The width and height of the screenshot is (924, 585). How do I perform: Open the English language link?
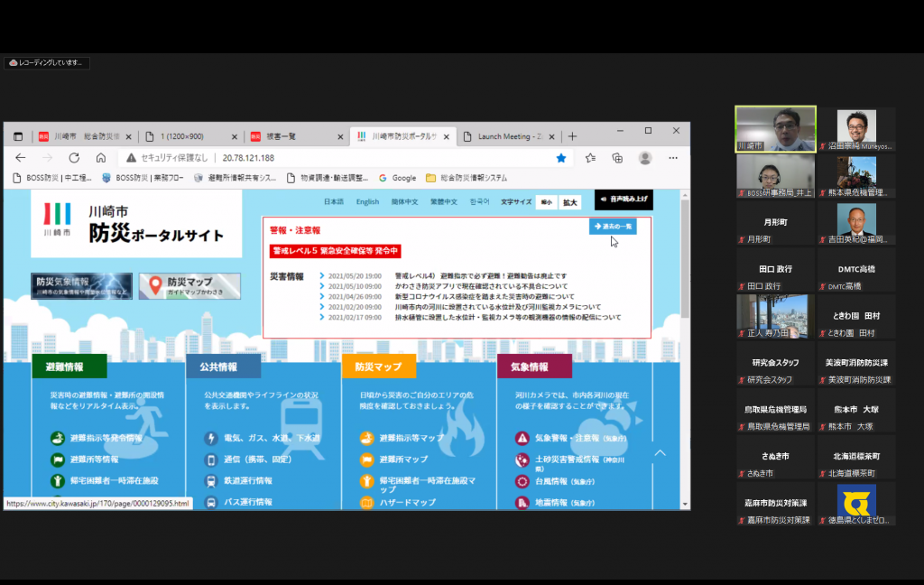tap(367, 202)
